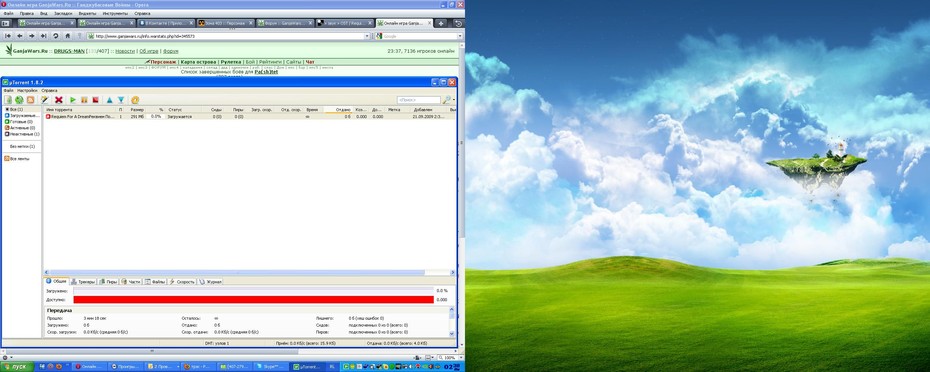Viewport: 930px width, 372px height.
Task: Click Чат link in game menu
Action: (310, 62)
